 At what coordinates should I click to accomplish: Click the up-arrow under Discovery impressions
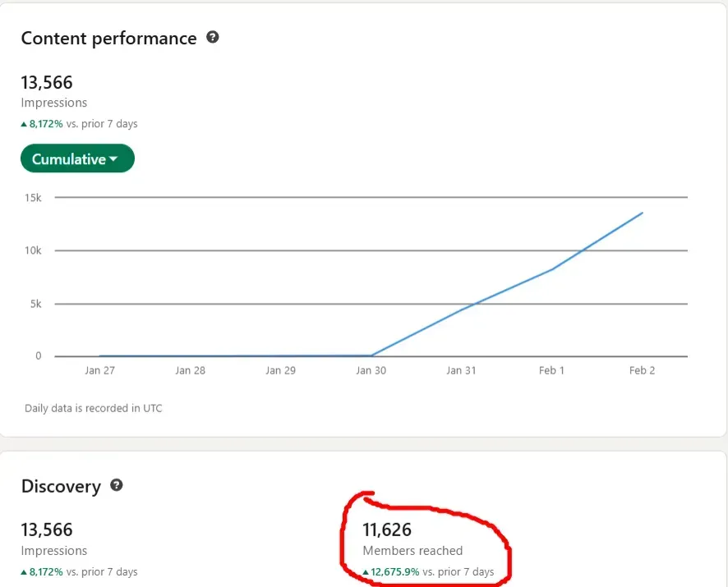point(24,571)
